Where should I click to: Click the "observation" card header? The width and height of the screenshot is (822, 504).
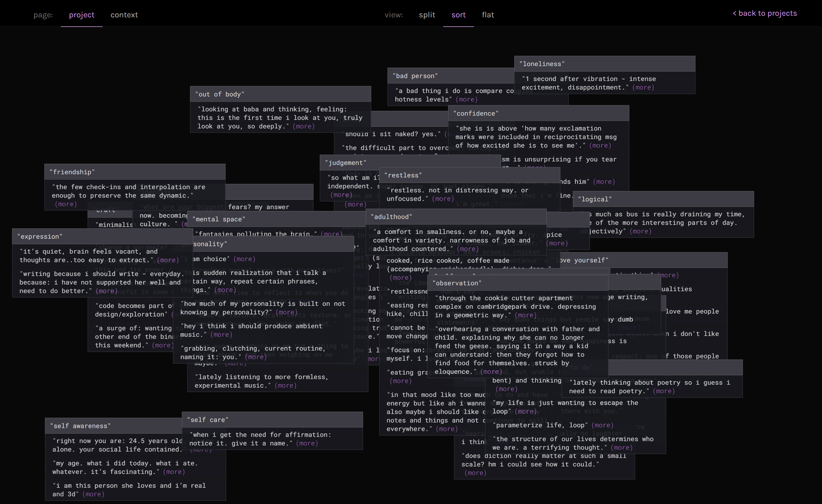518,283
